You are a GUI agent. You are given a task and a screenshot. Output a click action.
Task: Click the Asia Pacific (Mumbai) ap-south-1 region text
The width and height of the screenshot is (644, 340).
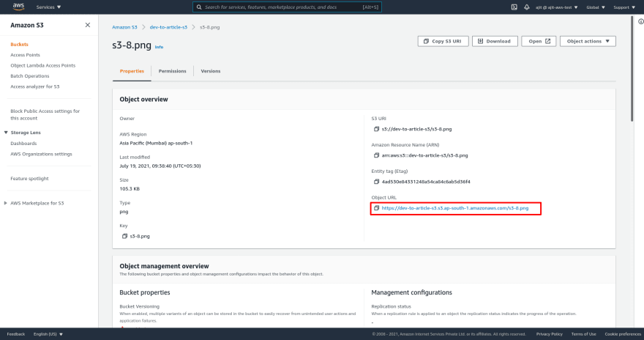click(156, 143)
